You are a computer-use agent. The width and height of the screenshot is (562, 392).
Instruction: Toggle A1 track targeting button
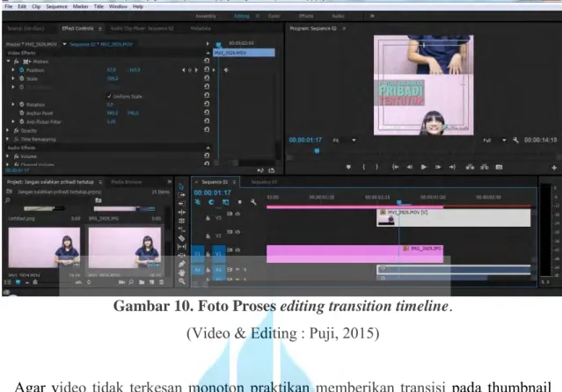pyautogui.click(x=219, y=270)
